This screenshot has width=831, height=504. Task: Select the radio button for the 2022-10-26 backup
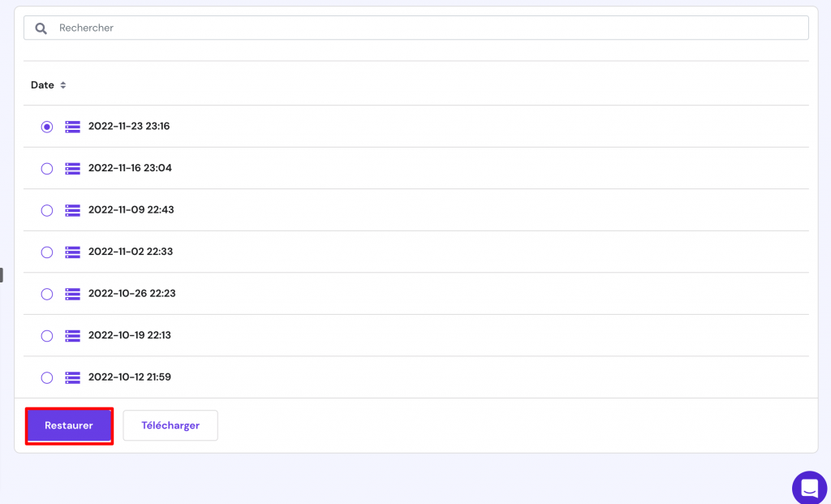point(47,294)
